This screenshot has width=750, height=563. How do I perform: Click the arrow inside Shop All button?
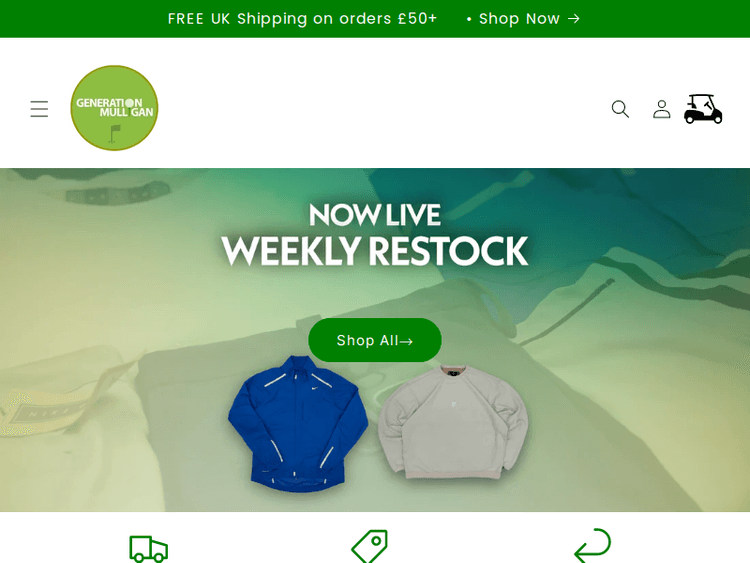(406, 341)
